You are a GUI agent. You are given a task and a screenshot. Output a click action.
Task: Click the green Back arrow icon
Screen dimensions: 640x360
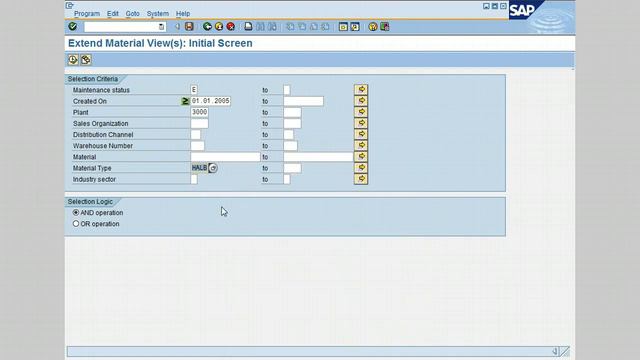207,27
